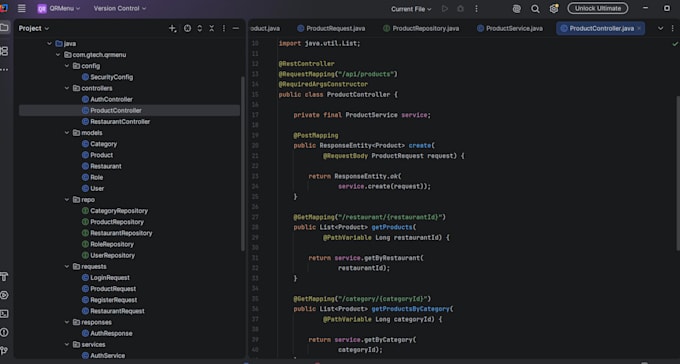Open Search Everywhere magnifier icon

coord(535,9)
